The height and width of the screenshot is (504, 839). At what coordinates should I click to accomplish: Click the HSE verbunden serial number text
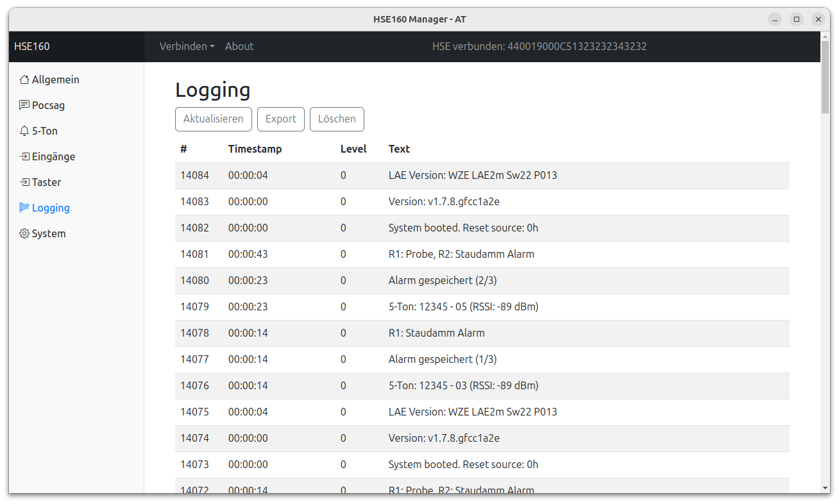(x=539, y=46)
